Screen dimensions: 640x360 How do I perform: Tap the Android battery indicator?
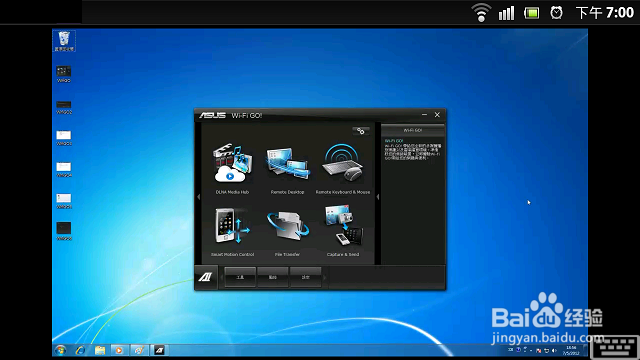click(531, 13)
